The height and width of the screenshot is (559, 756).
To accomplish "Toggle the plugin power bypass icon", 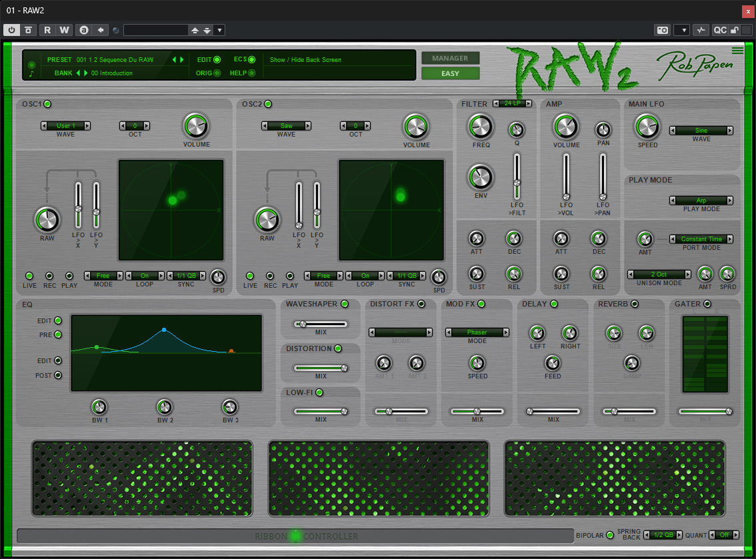I will click(11, 30).
